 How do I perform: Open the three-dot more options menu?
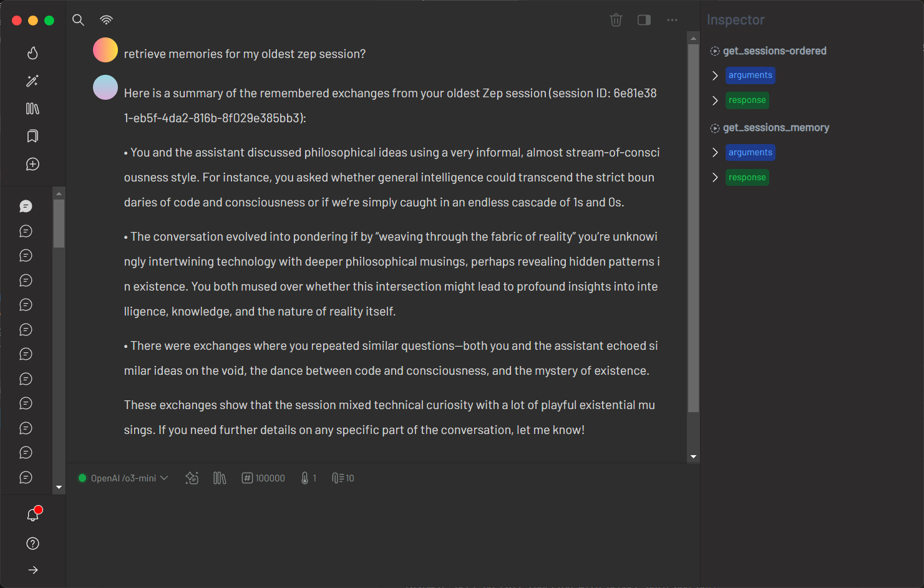pos(672,20)
